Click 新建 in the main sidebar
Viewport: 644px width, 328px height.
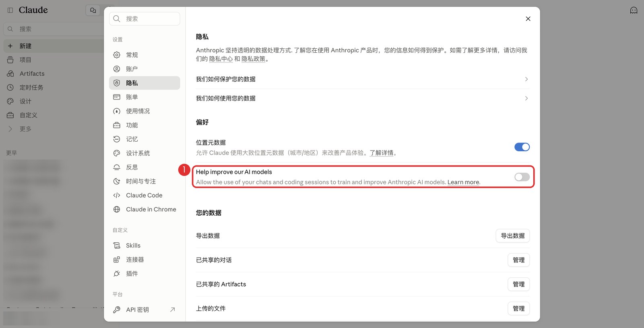[x=54, y=46]
